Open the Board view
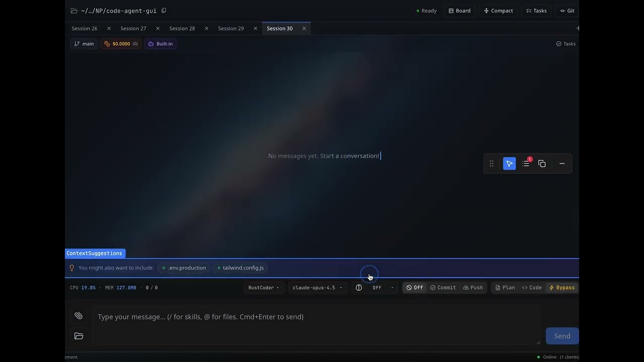Viewport: 644px width, 362px height. [x=460, y=11]
